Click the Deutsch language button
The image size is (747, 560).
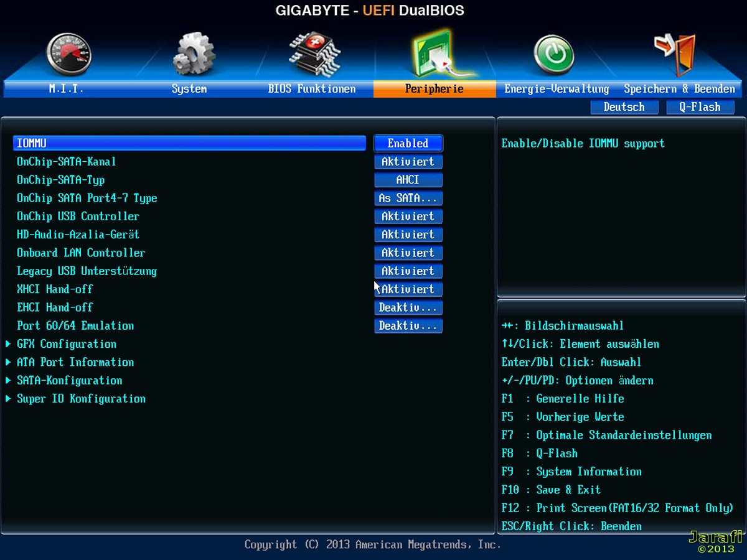pyautogui.click(x=624, y=107)
